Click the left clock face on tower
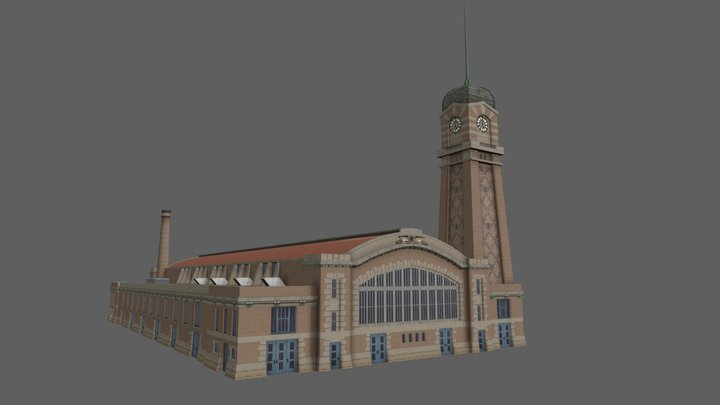The image size is (720, 405). pyautogui.click(x=455, y=125)
